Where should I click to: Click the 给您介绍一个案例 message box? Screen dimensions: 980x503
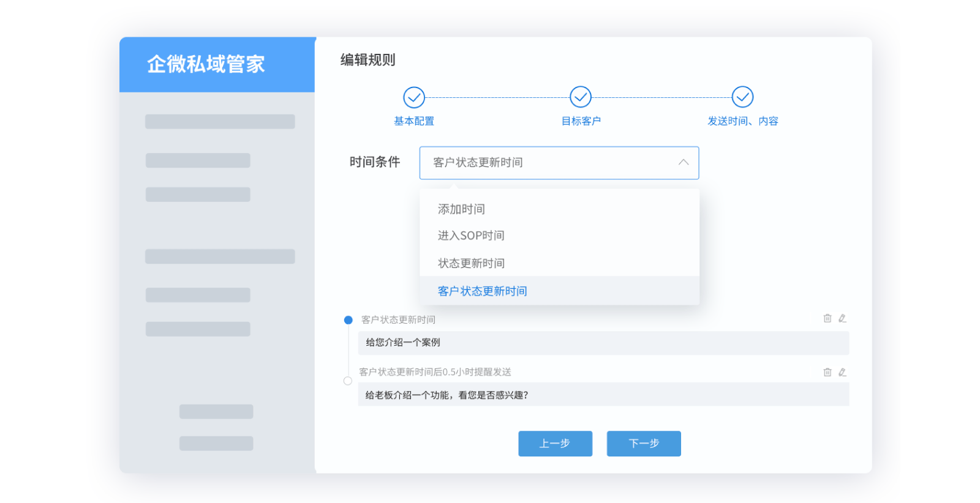[603, 343]
